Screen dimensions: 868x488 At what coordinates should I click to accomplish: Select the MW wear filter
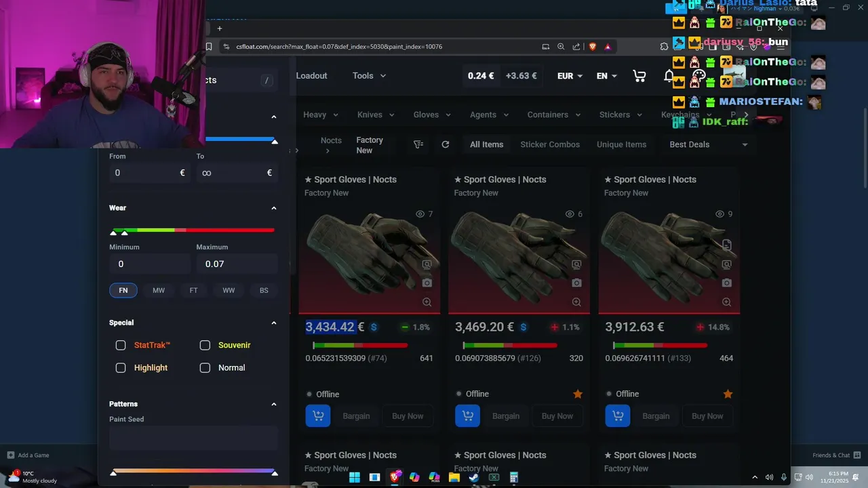(x=159, y=290)
